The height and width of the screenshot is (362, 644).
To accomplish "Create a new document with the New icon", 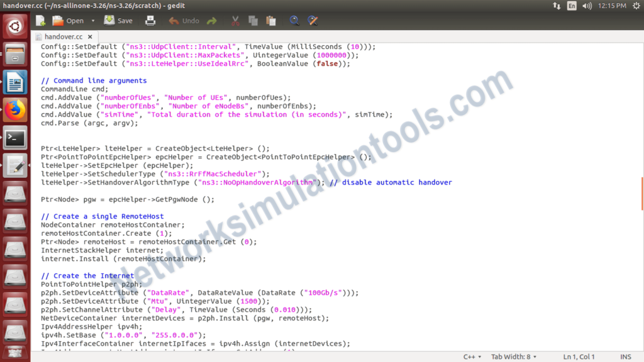I will pyautogui.click(x=39, y=20).
